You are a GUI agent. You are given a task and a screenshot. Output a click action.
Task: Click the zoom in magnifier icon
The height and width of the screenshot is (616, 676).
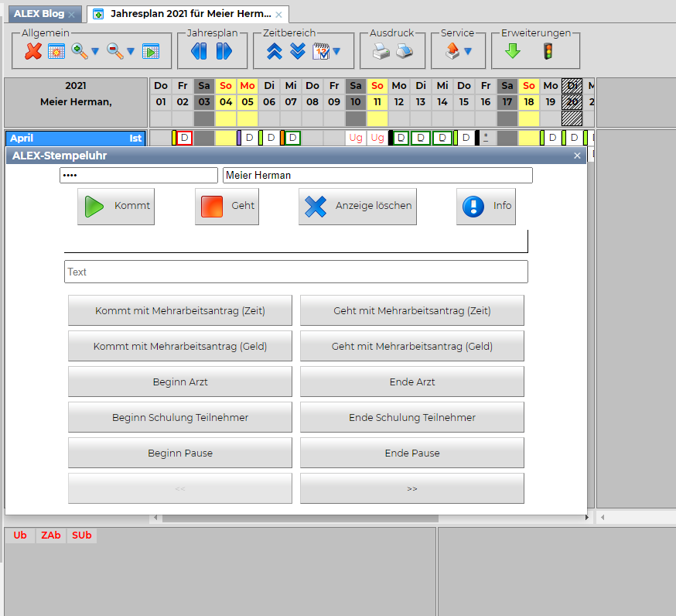click(79, 52)
